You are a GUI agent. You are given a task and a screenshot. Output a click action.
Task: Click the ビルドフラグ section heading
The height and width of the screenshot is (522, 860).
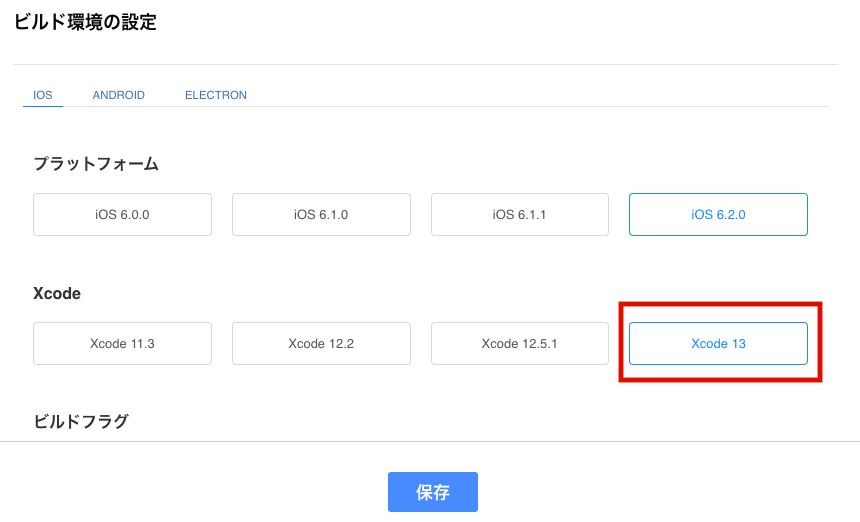click(x=81, y=421)
